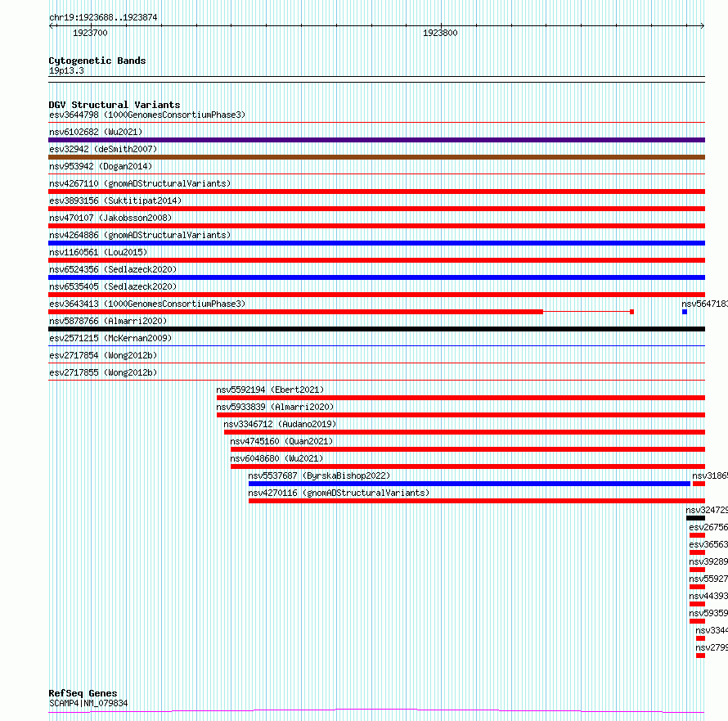Click the small blue nsv5647183 variant box

685,312
